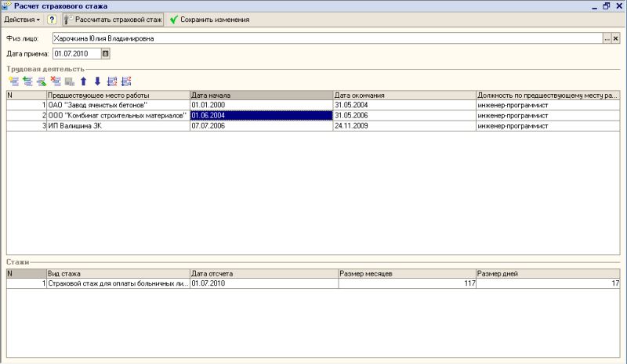Click end date cell 31.05.2004
The height and width of the screenshot is (364, 627).
(404, 105)
